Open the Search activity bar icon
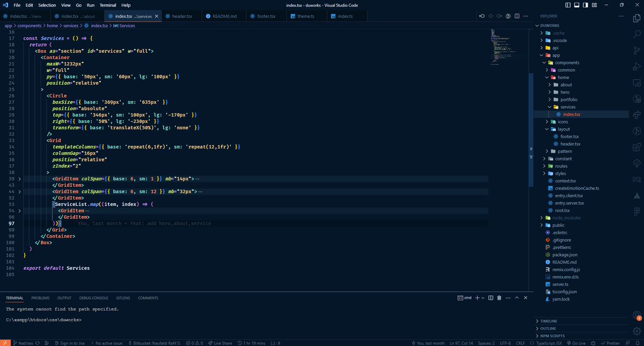Image resolution: width=644 pixels, height=346 pixels. [637, 33]
